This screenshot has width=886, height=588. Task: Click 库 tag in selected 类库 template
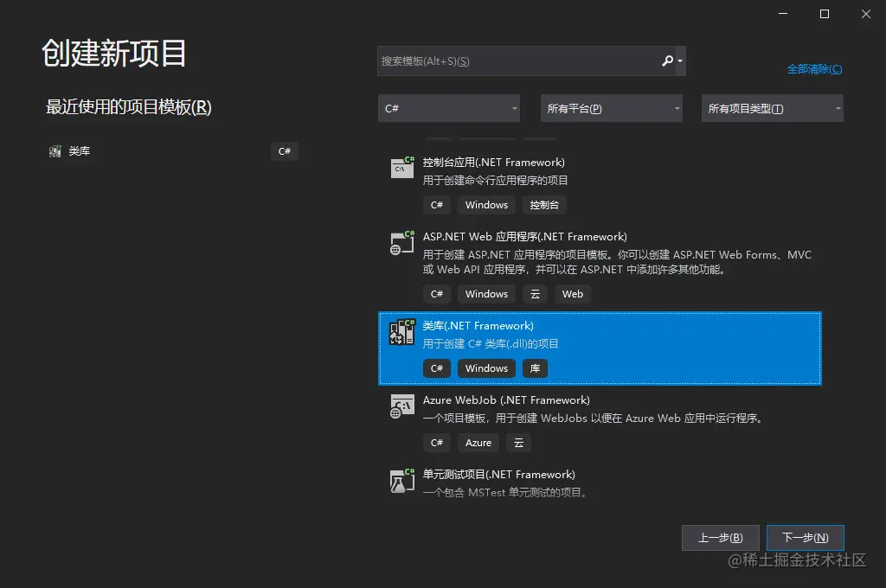click(535, 368)
